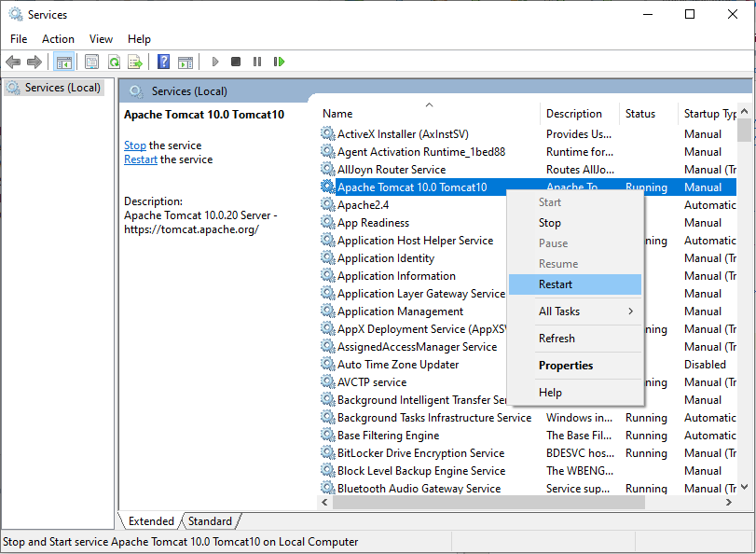Click gear icon in Services (Local) header
This screenshot has height=554, width=756.
pyautogui.click(x=136, y=91)
